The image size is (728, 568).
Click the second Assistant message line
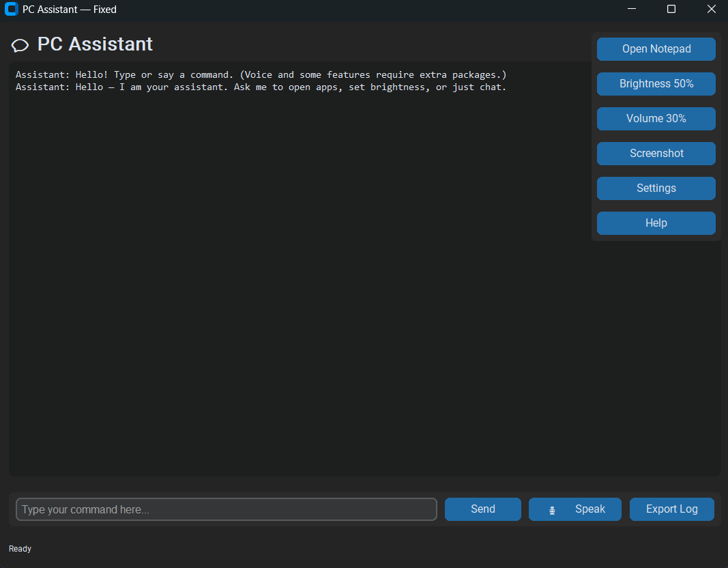click(x=259, y=87)
